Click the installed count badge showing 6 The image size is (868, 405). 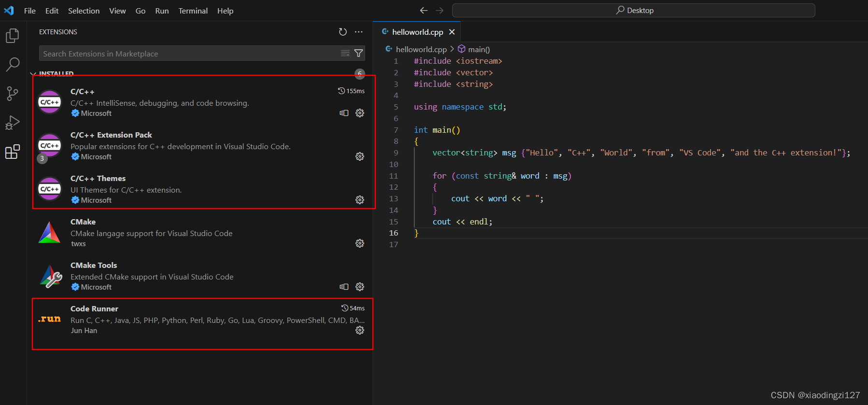pos(360,74)
